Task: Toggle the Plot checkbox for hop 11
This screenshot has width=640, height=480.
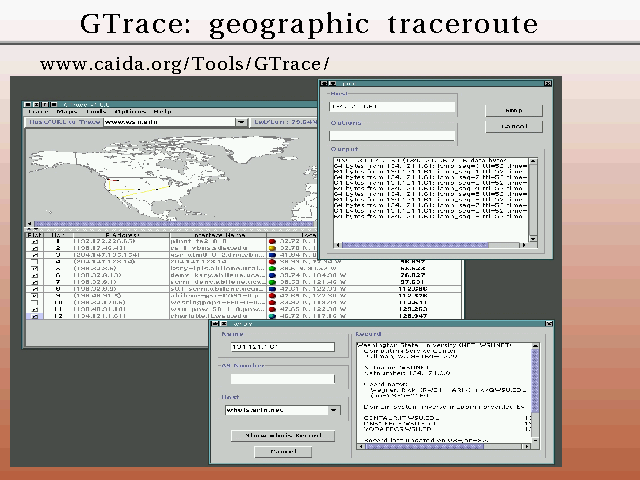Action: tap(35, 309)
